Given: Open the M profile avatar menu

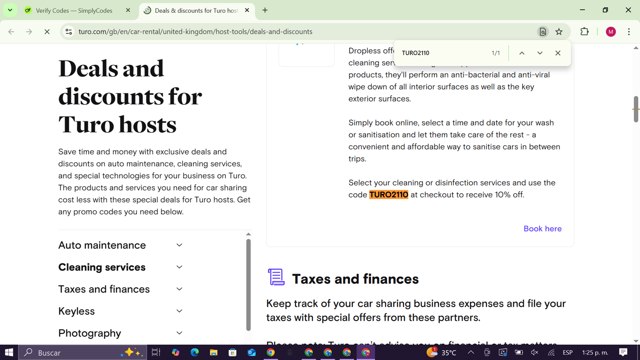Looking at the screenshot, I should click(x=611, y=31).
